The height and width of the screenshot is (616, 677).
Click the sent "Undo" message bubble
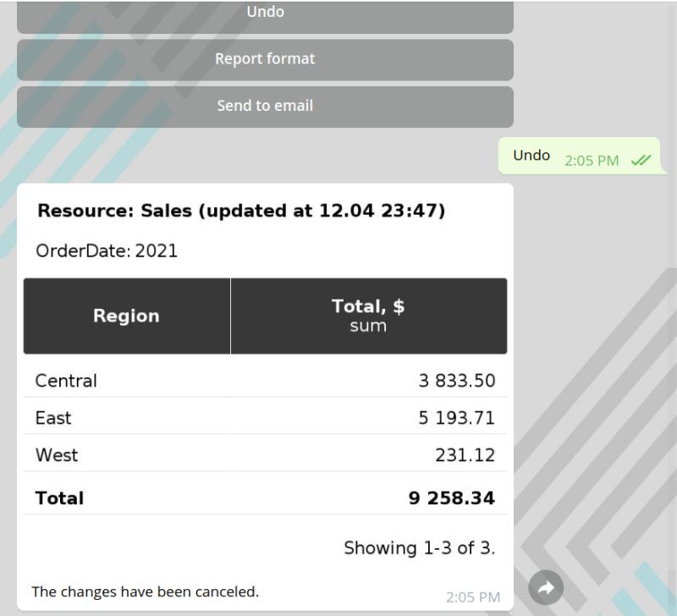531,156
